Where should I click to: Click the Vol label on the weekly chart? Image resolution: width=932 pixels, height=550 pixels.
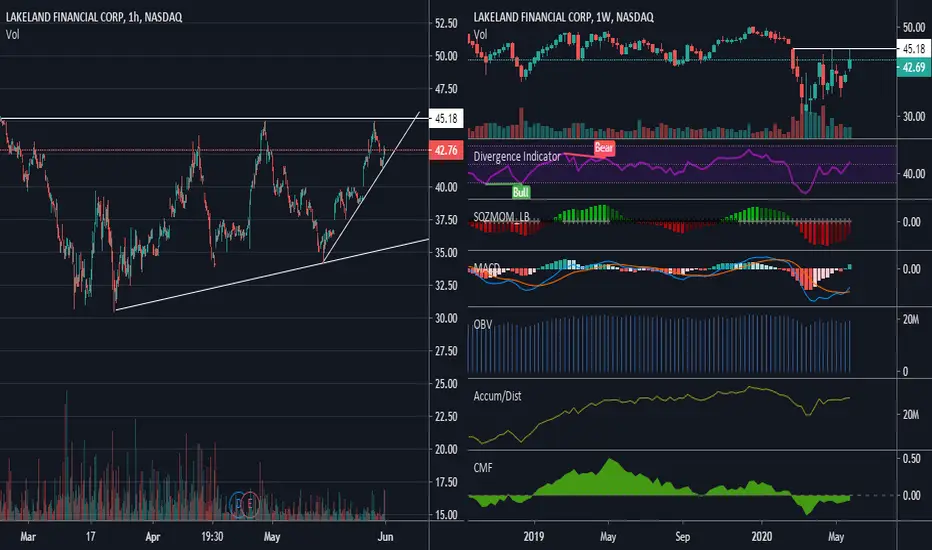[480, 34]
